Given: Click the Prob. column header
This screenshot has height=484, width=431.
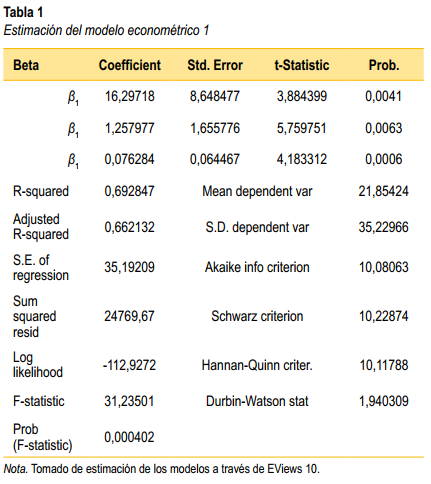Looking at the screenshot, I should (384, 65).
